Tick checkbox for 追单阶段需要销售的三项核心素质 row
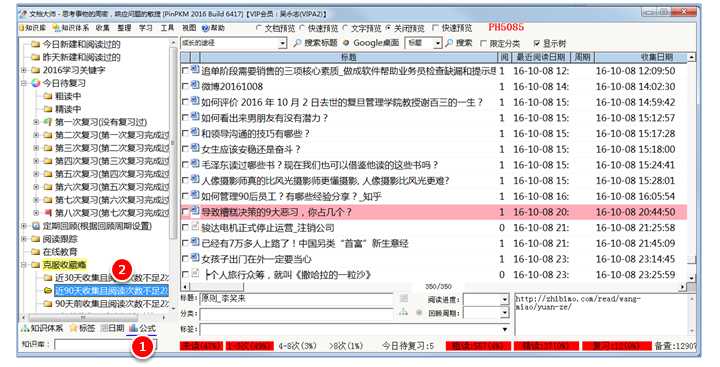Image resolution: width=720 pixels, height=367 pixels. click(x=185, y=71)
